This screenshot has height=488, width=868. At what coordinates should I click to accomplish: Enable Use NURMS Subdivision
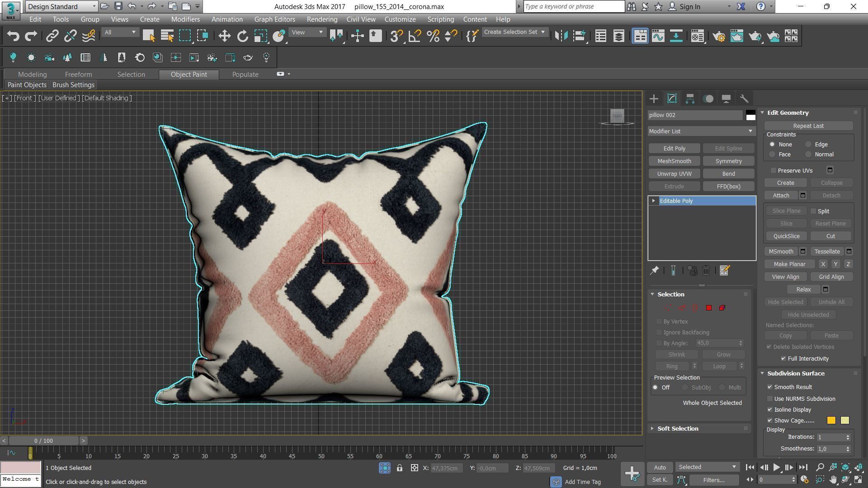[770, 399]
